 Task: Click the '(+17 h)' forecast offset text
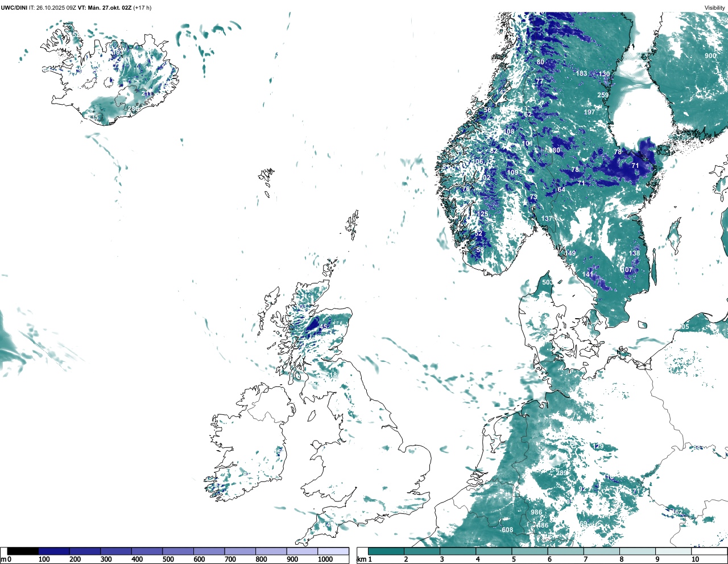[142, 7]
